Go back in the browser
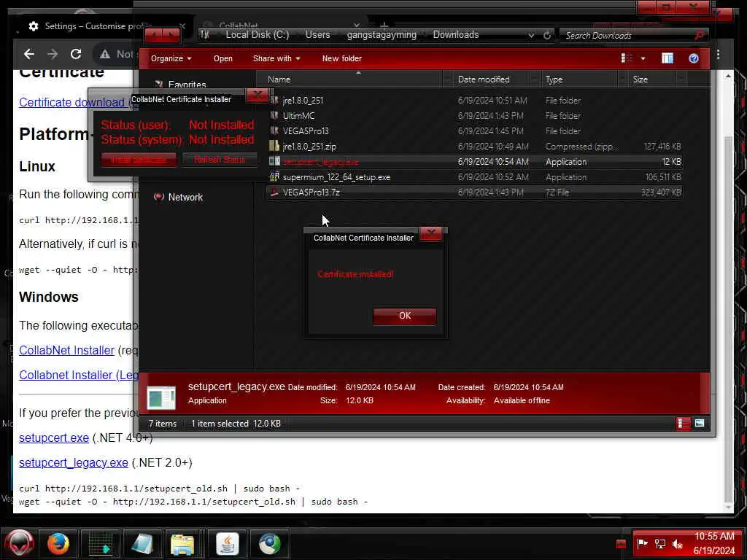Viewport: 747px width, 560px height. click(29, 54)
